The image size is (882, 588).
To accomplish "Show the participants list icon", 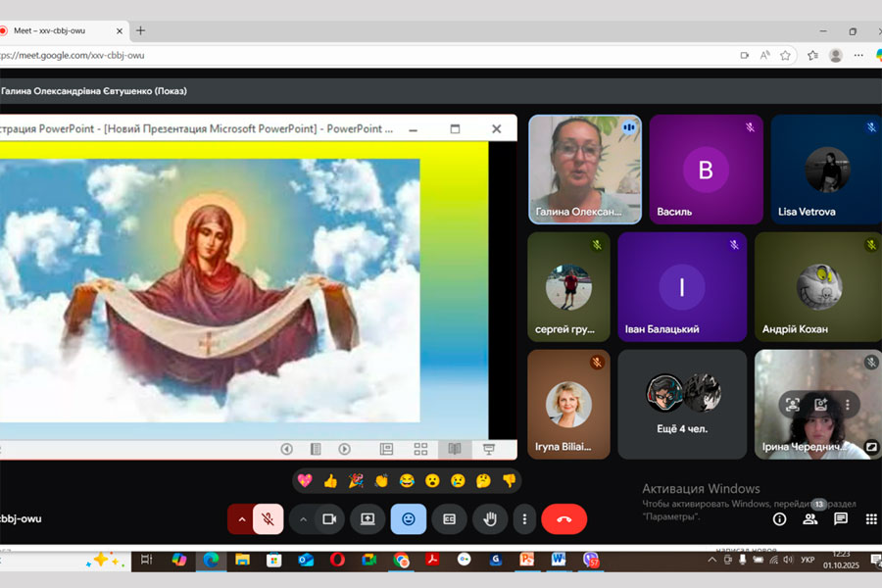I will coord(809,518).
